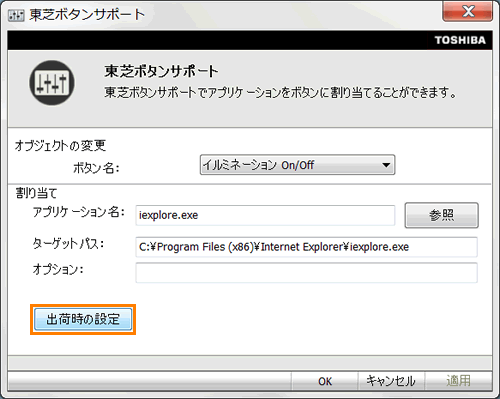Click the キャンセル button
Viewport: 500px width, 399px height.
pyautogui.click(x=391, y=381)
